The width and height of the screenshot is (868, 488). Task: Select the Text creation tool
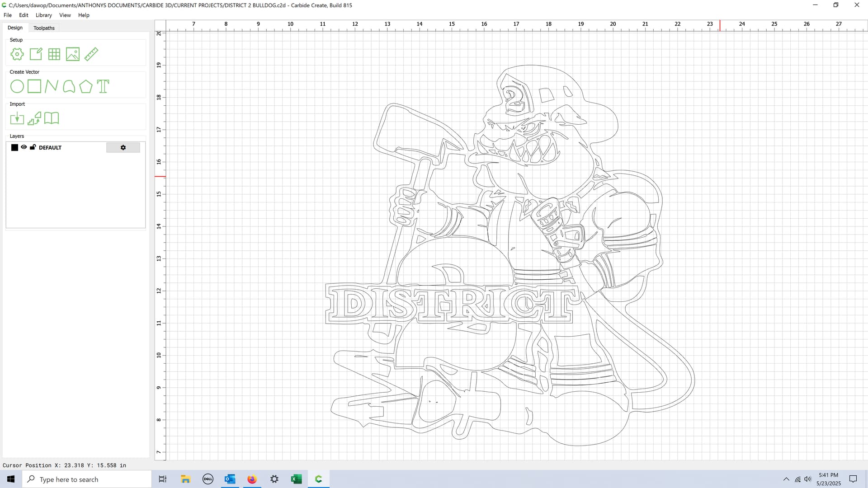pos(103,86)
